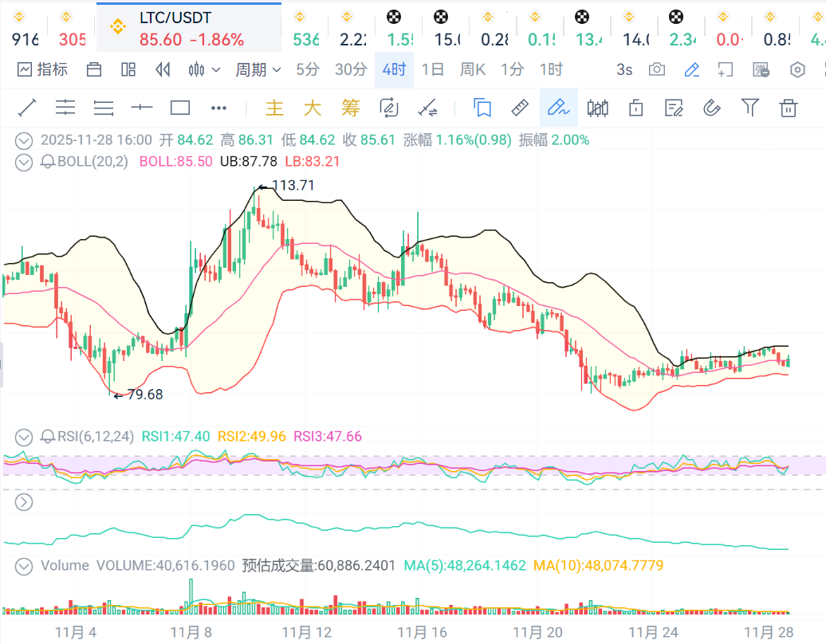This screenshot has width=826, height=644.
Task: Click the camera screenshot icon
Action: [x=657, y=70]
